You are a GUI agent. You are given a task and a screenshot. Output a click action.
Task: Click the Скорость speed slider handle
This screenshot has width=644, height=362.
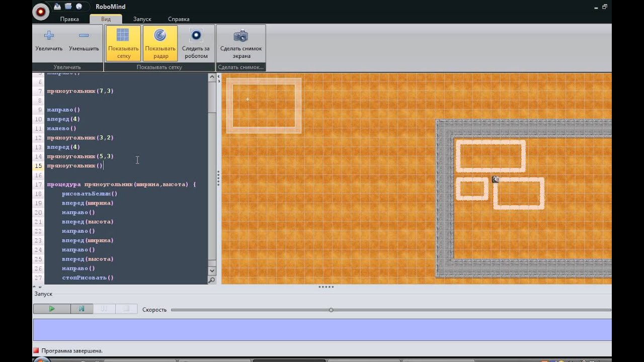[331, 310]
